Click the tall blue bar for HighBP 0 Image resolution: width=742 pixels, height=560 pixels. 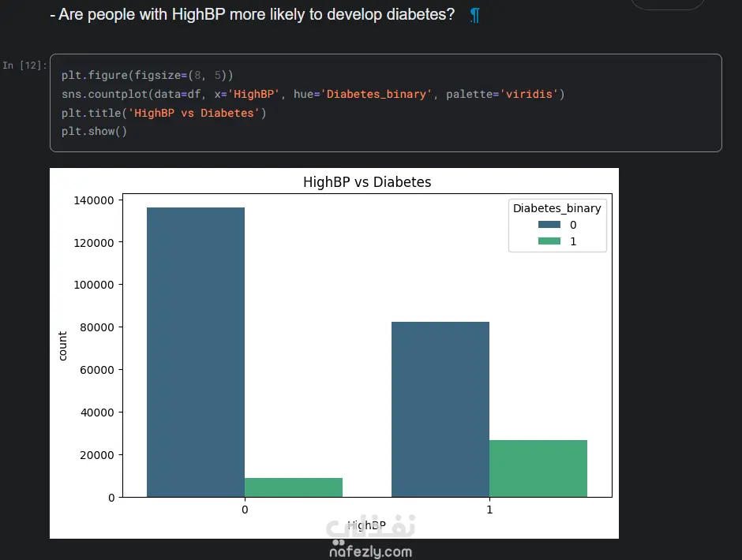(196, 352)
